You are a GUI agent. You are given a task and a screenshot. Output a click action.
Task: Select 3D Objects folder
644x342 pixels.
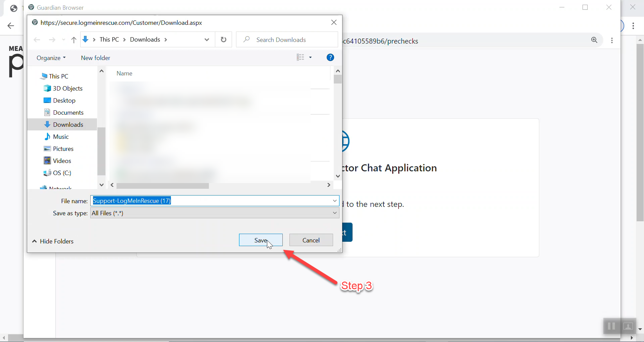coord(67,88)
